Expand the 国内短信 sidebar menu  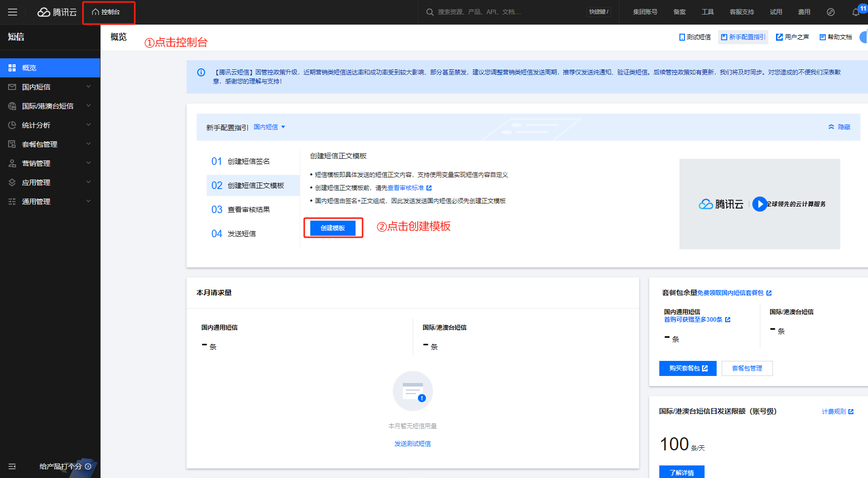click(50, 87)
